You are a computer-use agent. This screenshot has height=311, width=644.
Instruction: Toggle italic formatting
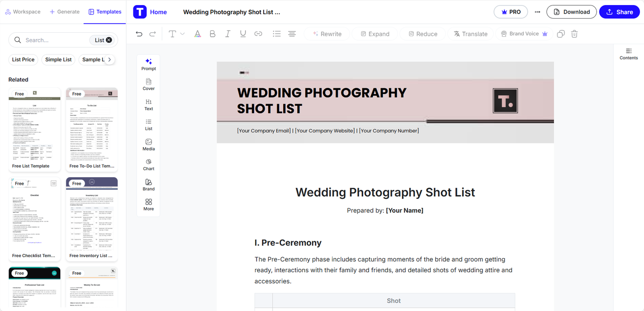tap(227, 34)
